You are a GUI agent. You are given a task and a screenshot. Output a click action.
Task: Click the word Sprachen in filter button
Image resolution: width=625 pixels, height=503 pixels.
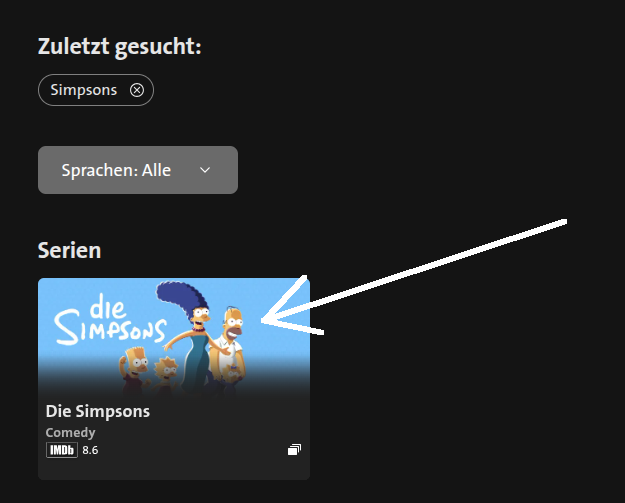point(97,170)
